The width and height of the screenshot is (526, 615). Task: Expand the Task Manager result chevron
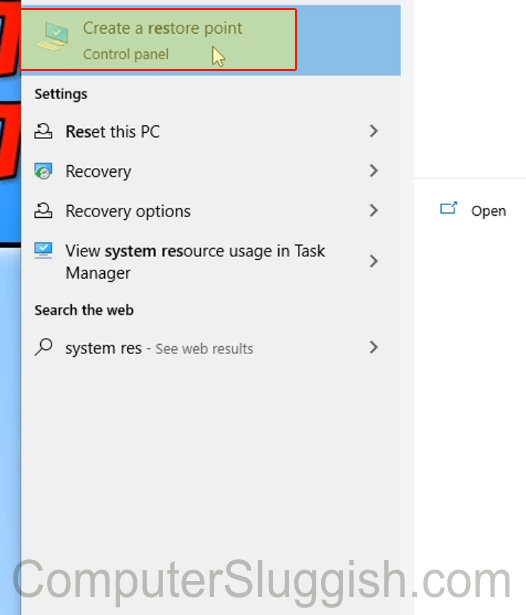(374, 261)
